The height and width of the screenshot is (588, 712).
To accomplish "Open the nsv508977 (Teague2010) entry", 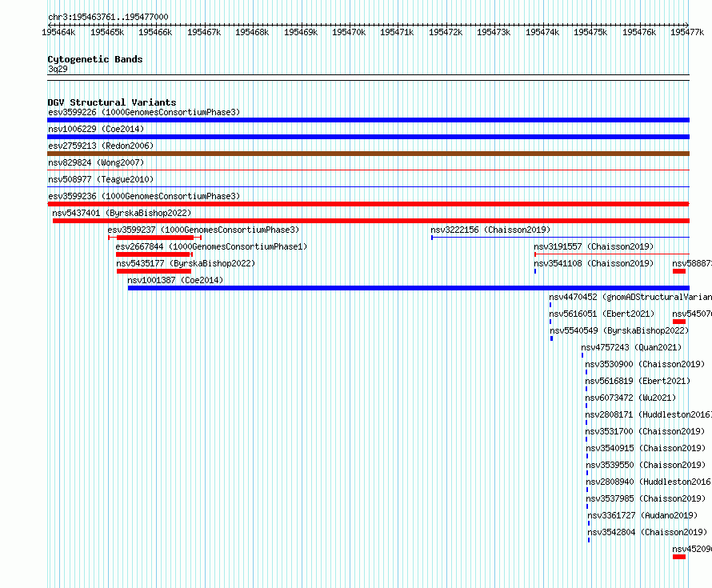I will (x=101, y=179).
